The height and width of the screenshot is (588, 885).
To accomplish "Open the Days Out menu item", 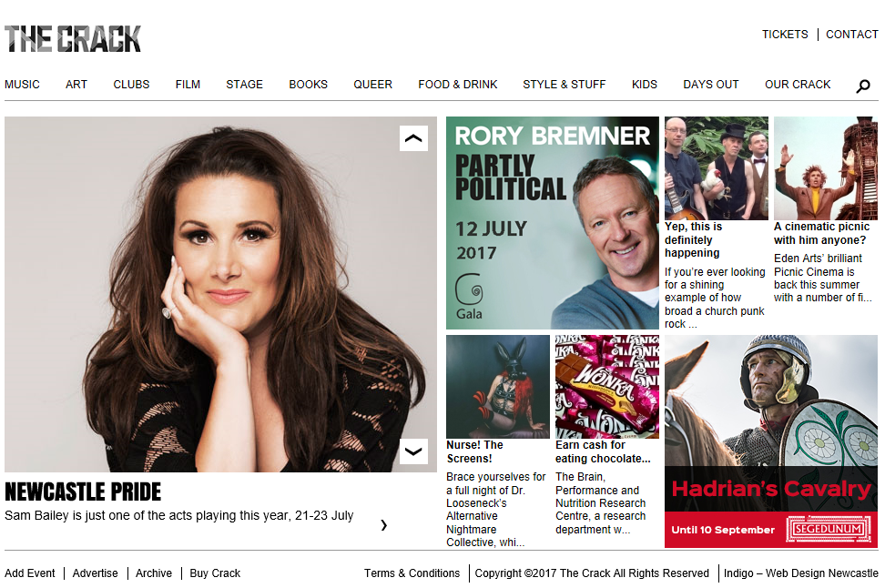I will pos(710,84).
